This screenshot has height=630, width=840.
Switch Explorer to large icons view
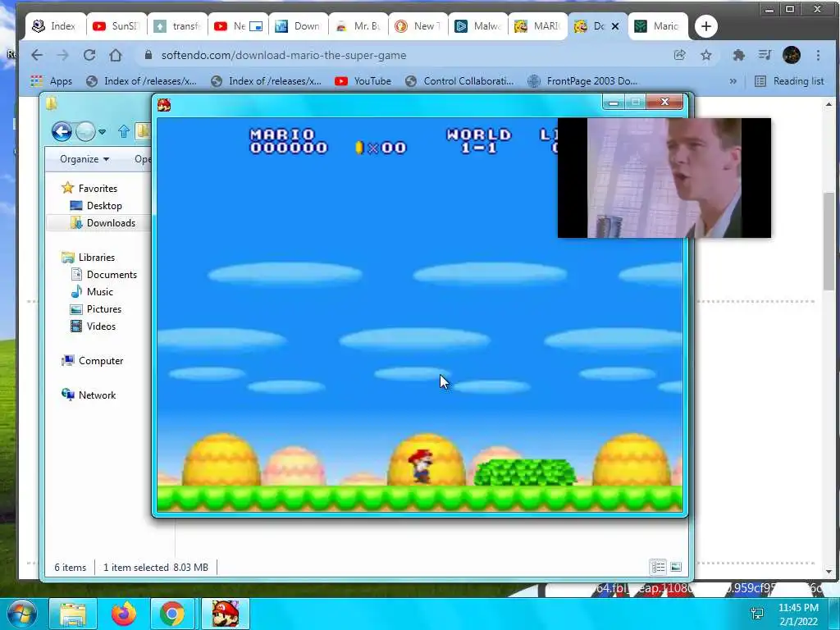[676, 567]
